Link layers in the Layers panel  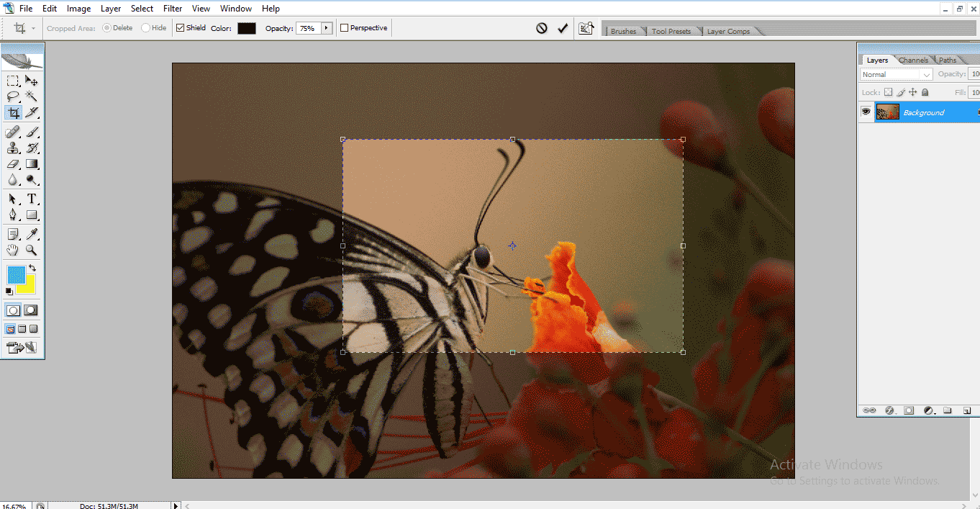(870, 410)
